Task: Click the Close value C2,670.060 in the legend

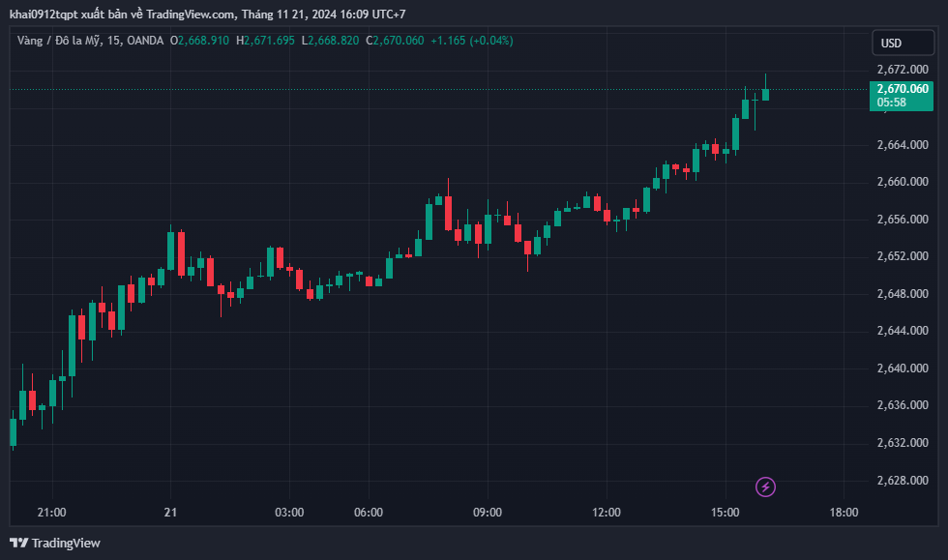Action: coord(395,41)
